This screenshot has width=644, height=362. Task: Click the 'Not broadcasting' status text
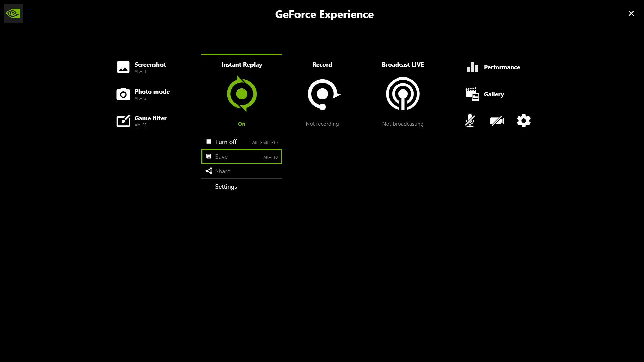(403, 124)
